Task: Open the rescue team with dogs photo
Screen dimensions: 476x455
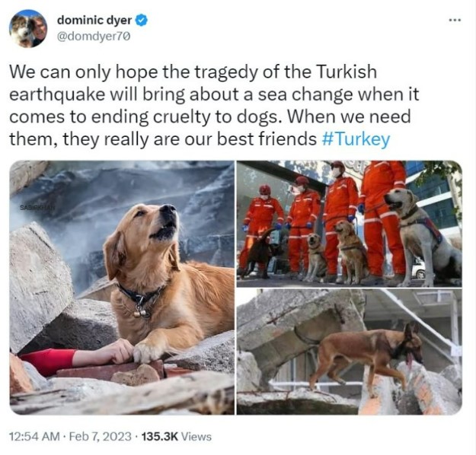Action: (350, 224)
